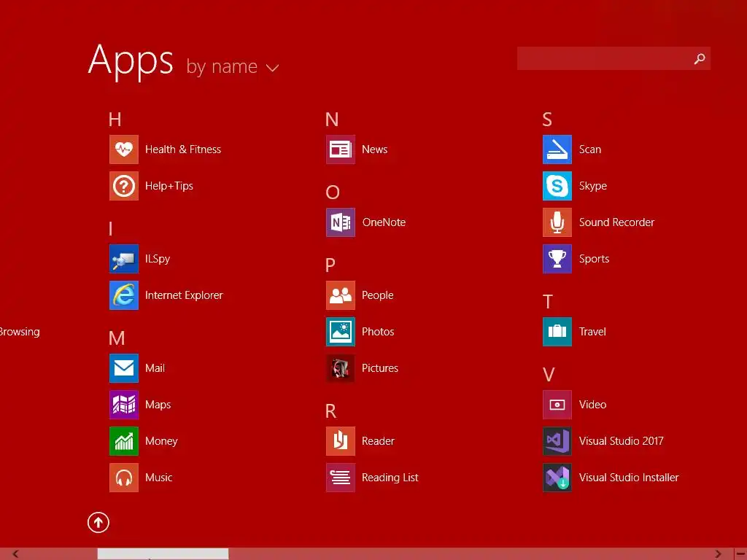
Task: Jump to the letter H group header
Action: [x=115, y=120]
